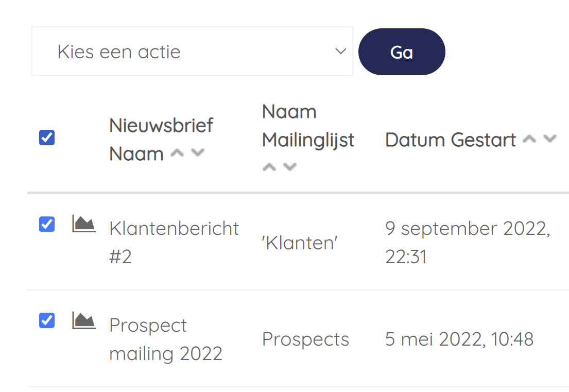Uncheck the select-all checkbox in table header
Viewport: 569px width, 392px height.
[x=47, y=138]
